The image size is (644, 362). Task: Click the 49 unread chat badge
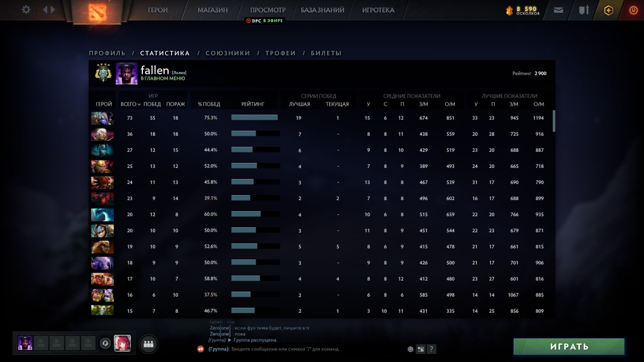[200, 349]
